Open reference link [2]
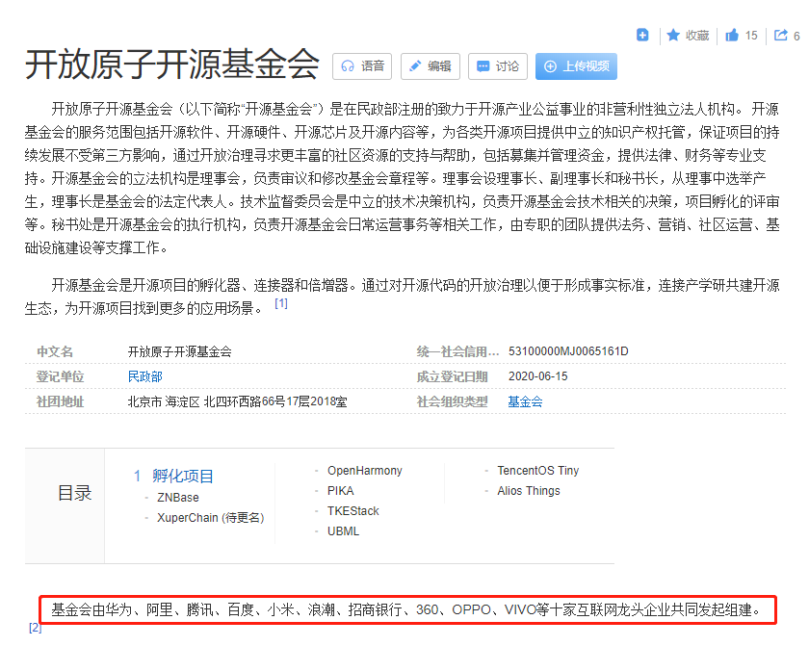The height and width of the screenshot is (672, 809). pos(35,628)
